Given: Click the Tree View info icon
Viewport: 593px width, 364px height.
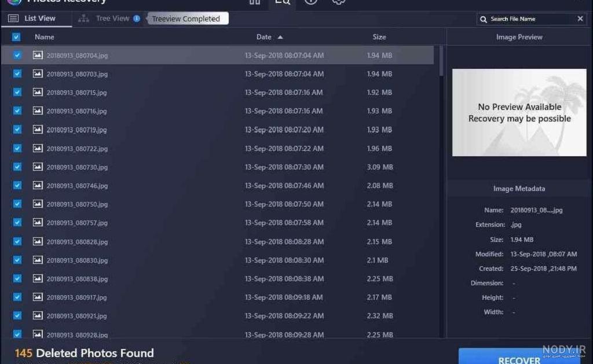Looking at the screenshot, I should coord(137,19).
